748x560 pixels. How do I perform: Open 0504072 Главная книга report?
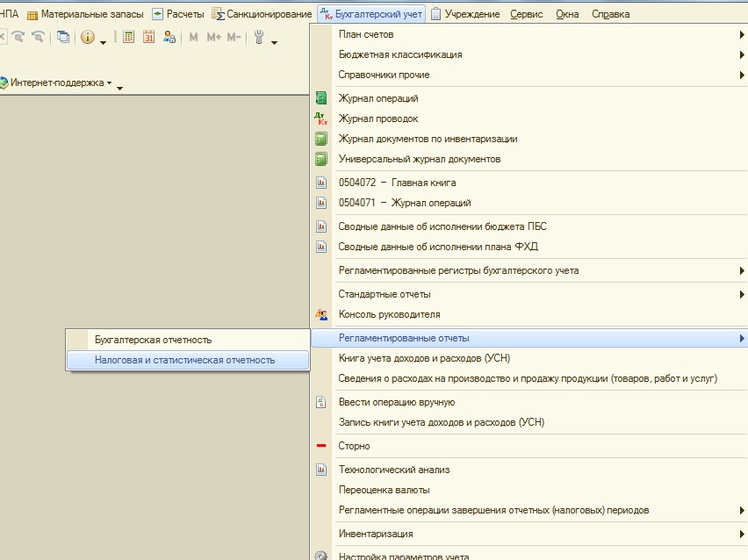[x=397, y=183]
